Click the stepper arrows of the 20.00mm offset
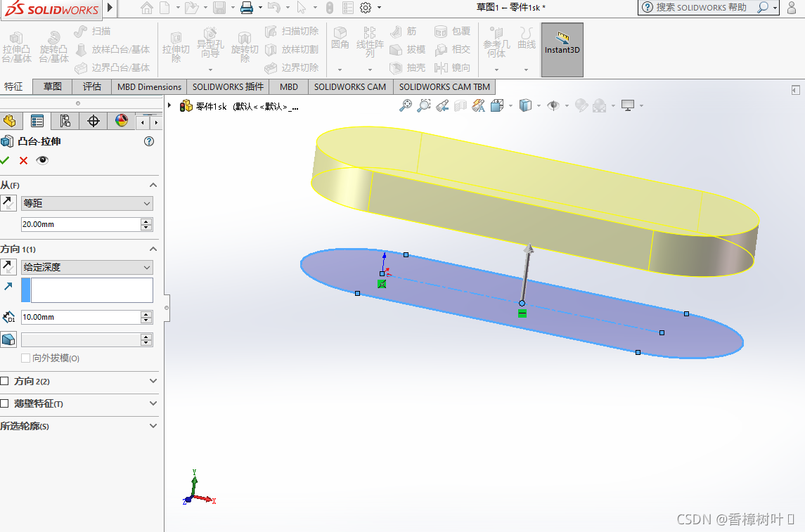The height and width of the screenshot is (532, 805). click(146, 224)
